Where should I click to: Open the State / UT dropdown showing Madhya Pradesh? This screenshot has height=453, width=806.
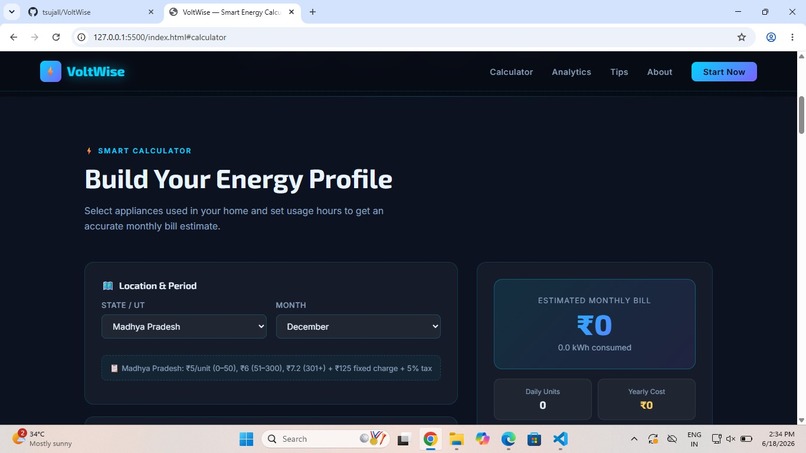click(x=184, y=327)
